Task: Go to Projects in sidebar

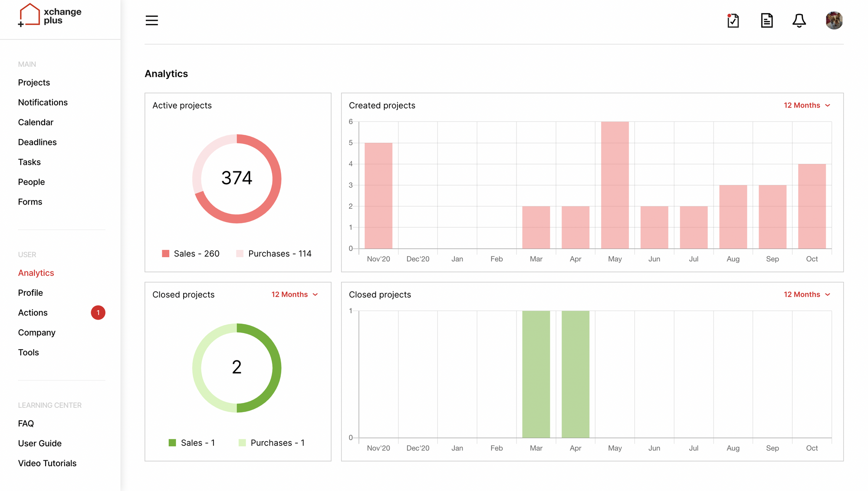Action: (x=34, y=82)
